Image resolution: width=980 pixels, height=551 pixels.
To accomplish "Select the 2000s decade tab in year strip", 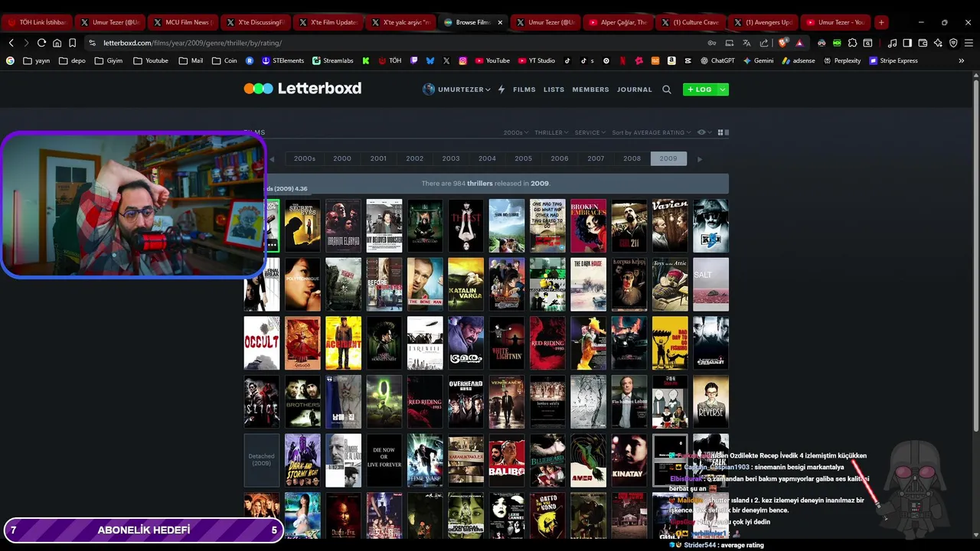I will coord(305,158).
